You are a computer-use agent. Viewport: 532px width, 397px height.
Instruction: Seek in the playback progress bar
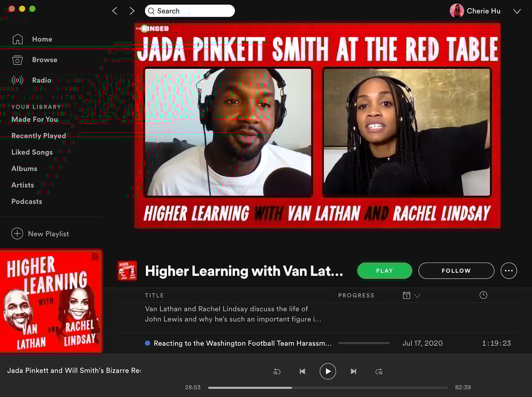click(x=328, y=388)
